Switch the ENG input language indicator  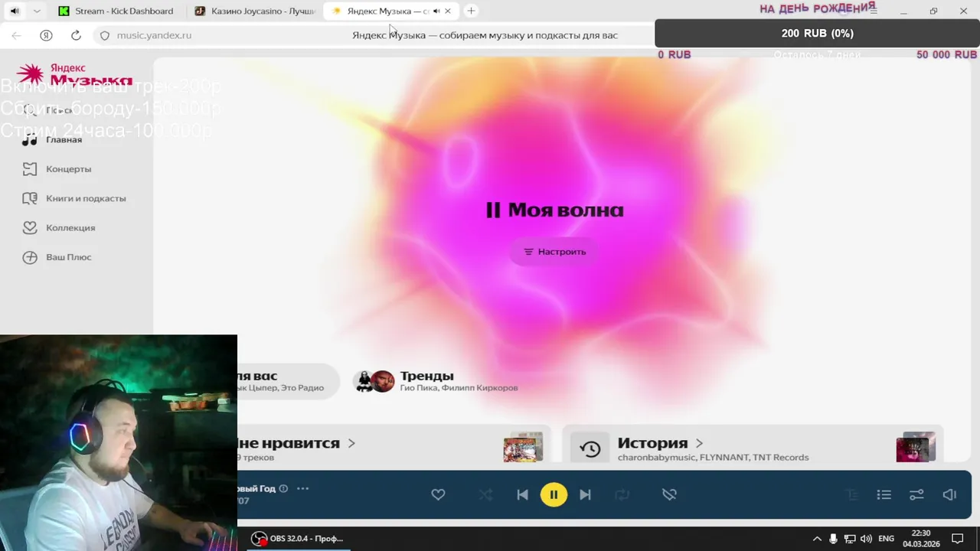[886, 539]
